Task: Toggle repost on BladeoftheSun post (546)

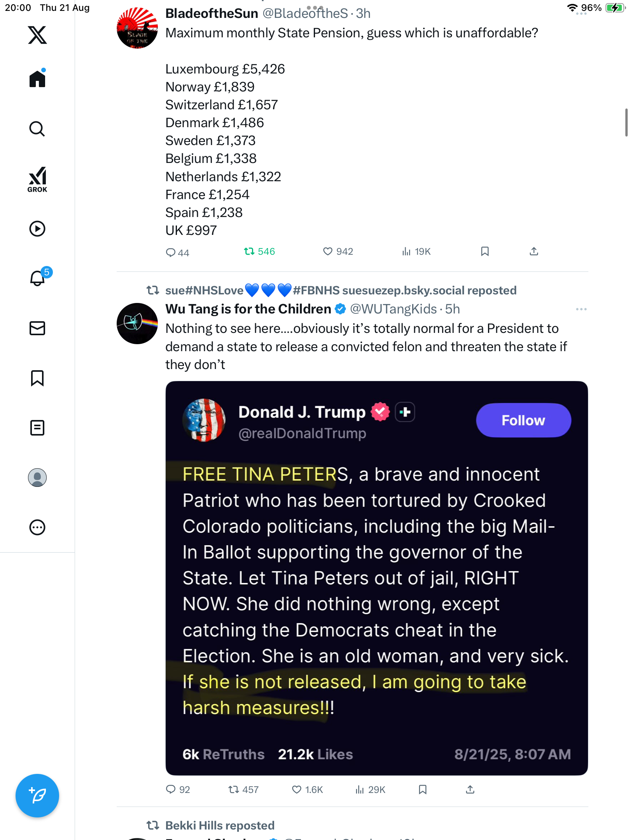Action: 259,252
